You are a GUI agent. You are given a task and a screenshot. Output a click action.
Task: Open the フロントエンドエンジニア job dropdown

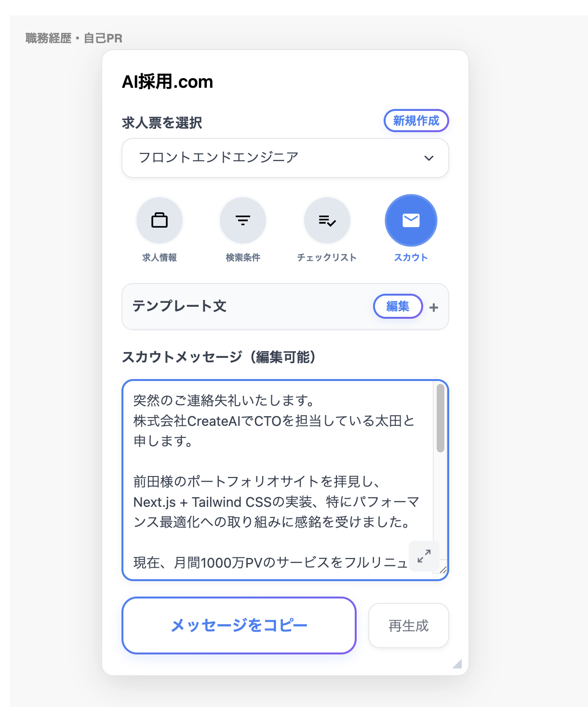pyautogui.click(x=285, y=158)
